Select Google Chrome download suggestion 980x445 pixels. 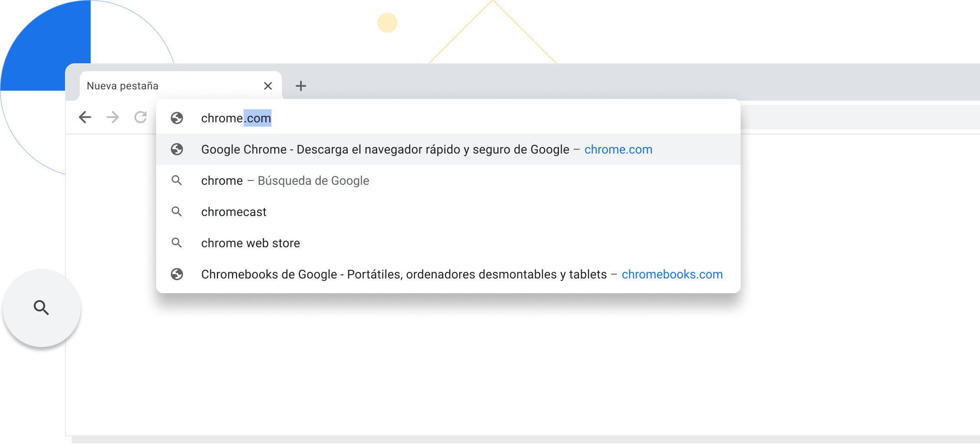click(385, 150)
